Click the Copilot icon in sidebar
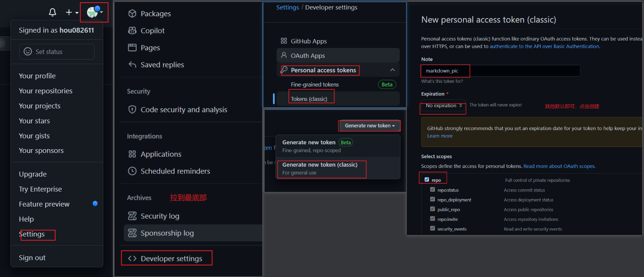Viewport: 644px width, 277px height. coord(132,31)
